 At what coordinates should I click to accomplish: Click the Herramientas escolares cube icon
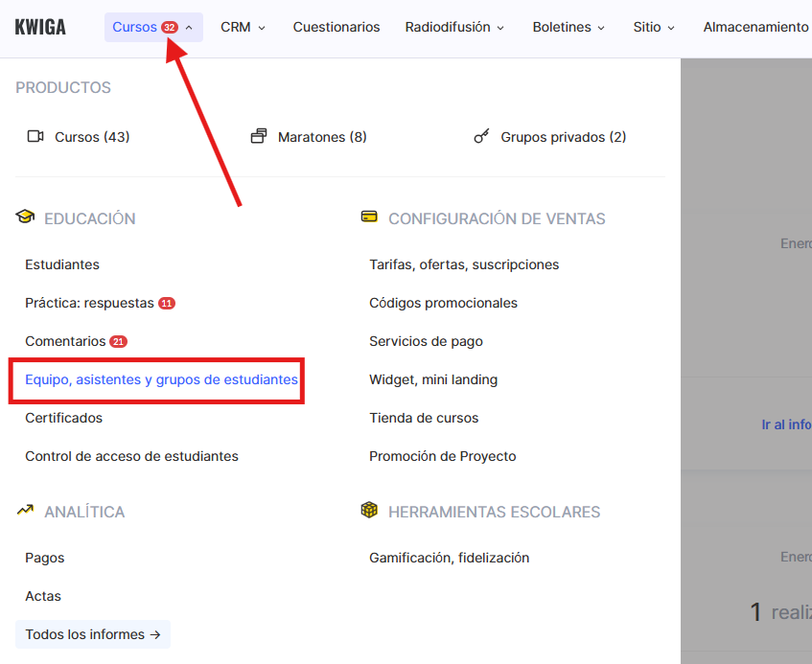369,511
